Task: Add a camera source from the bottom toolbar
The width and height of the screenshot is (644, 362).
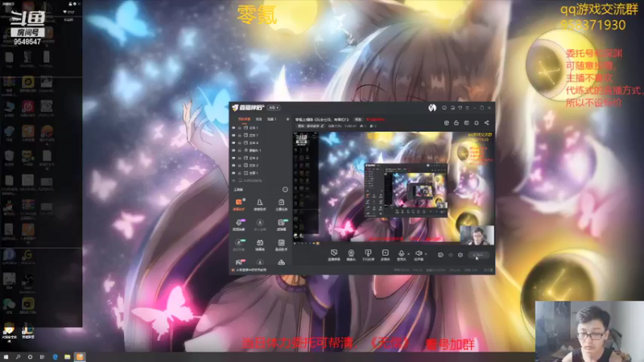Action: click(x=351, y=255)
